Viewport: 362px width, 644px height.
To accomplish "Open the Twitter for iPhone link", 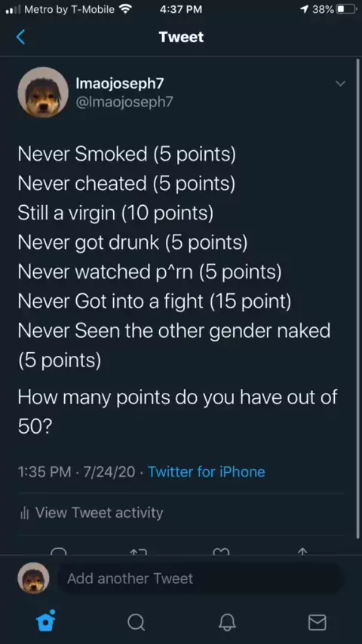I will point(207,471).
